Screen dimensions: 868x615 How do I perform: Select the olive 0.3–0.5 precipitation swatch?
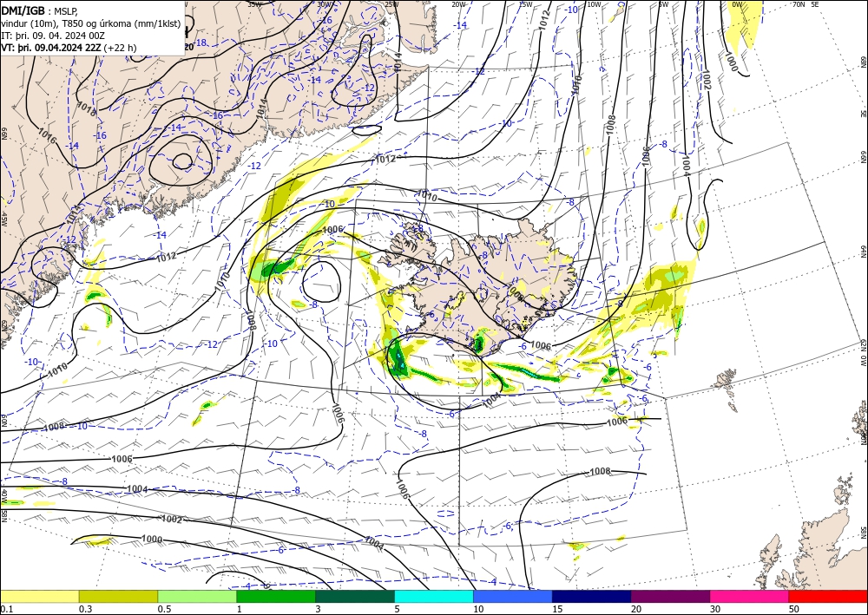(x=118, y=596)
